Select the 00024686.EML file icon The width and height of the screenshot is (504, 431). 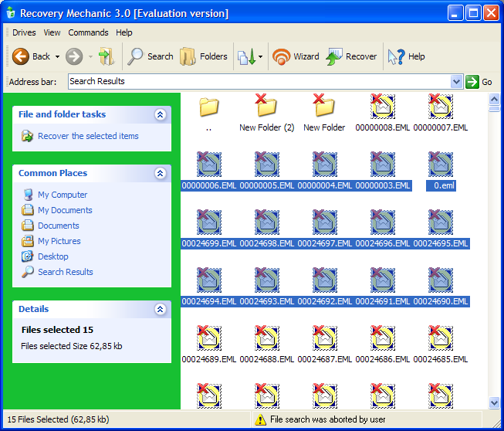(x=383, y=338)
